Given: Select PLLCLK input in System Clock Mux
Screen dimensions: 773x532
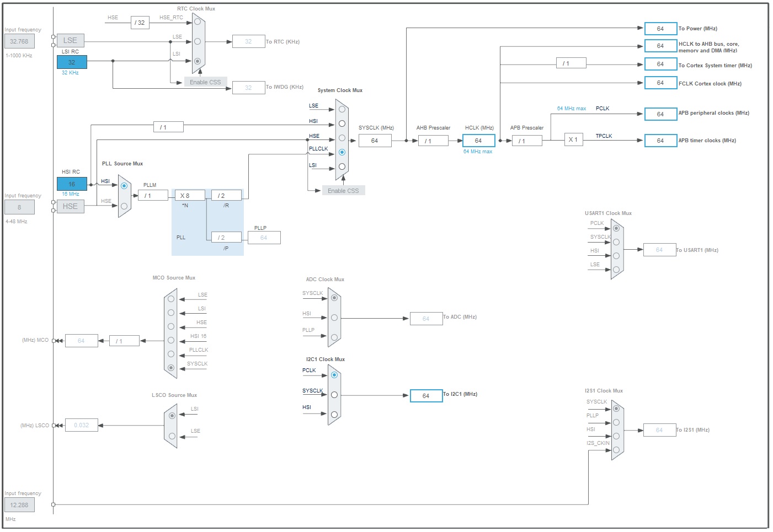Looking at the screenshot, I should tap(342, 152).
